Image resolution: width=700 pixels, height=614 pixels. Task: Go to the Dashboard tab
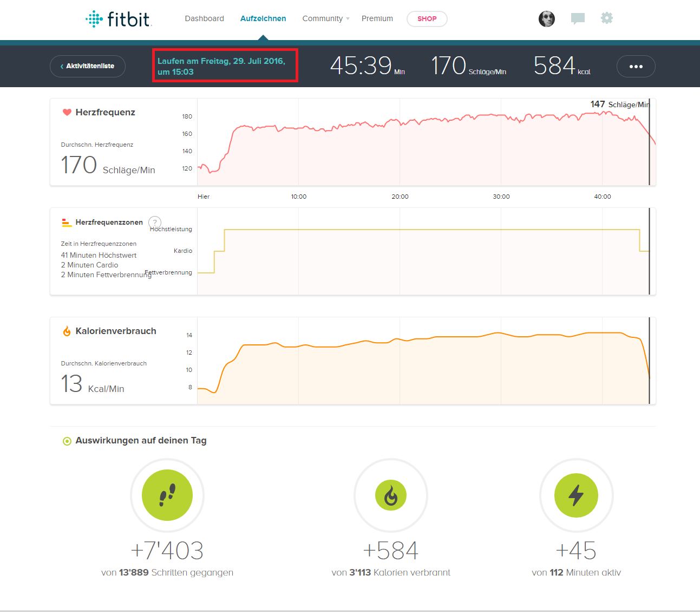point(204,18)
